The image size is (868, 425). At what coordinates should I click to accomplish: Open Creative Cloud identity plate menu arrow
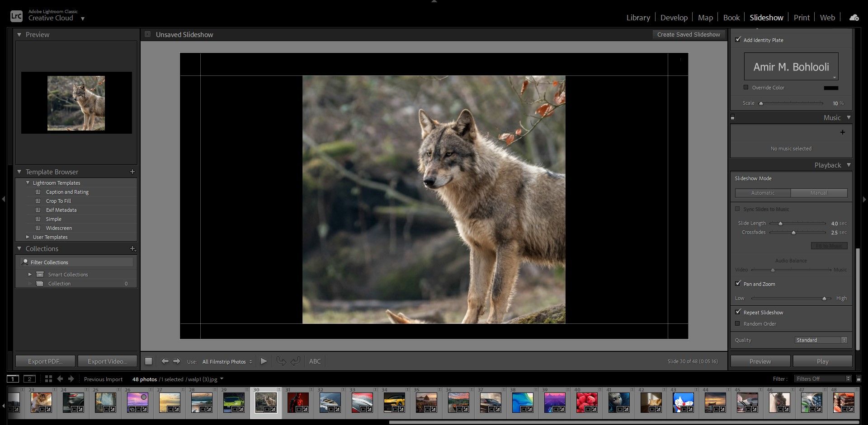(82, 19)
